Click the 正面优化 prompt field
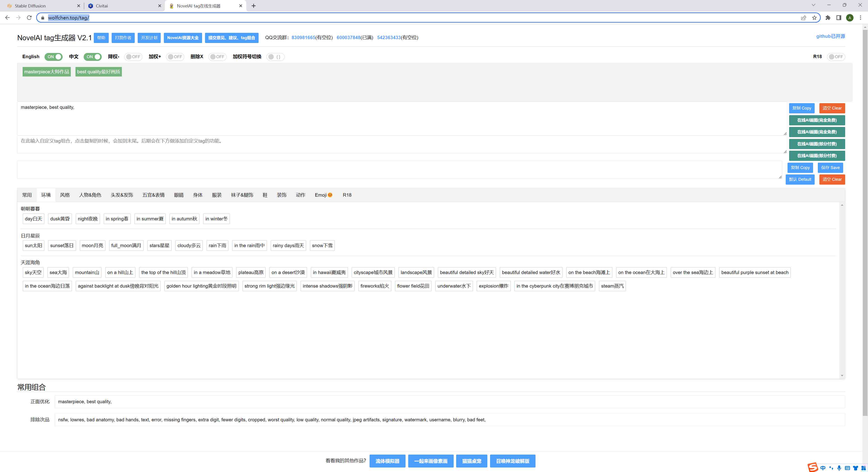This screenshot has height=472, width=868. pos(450,401)
